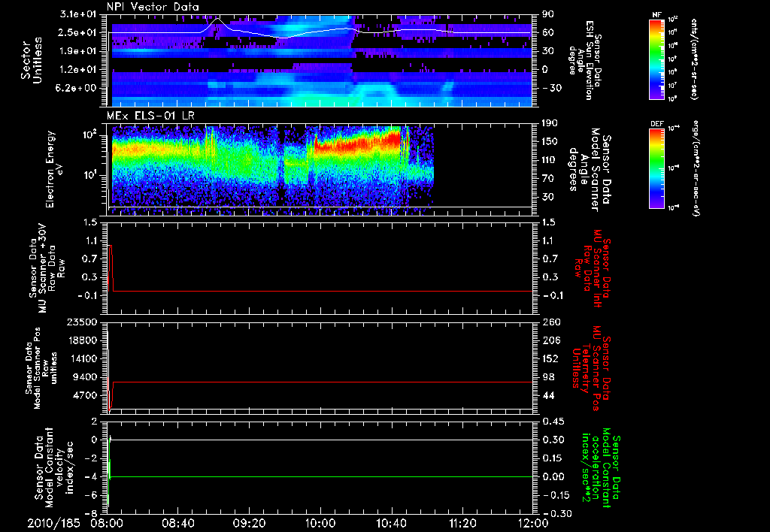Click the -8 velocity tick label

tap(91, 514)
